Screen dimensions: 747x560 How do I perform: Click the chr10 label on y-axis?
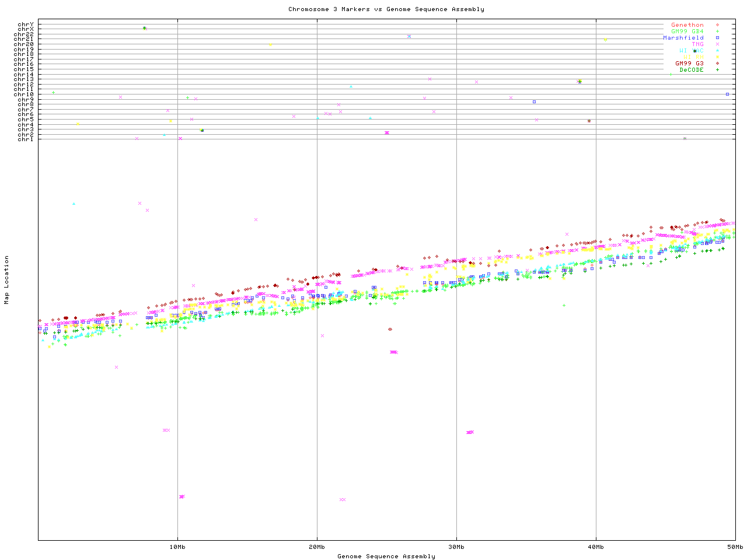(24, 94)
